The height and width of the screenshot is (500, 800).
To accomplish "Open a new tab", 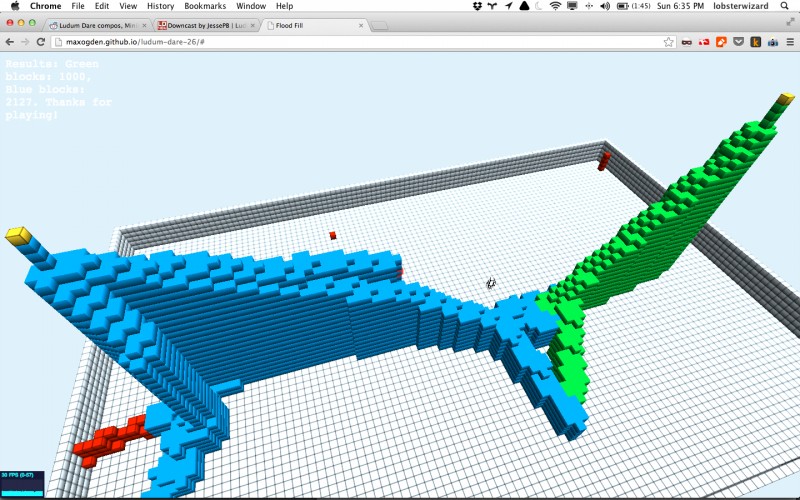I will pos(379,26).
